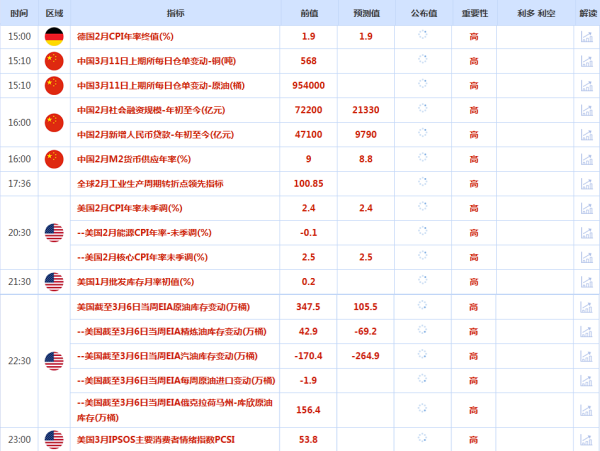Screen dimensions: 600x451
Task: Open 中国2月M2货币供应年率 link
Action: tap(134, 159)
